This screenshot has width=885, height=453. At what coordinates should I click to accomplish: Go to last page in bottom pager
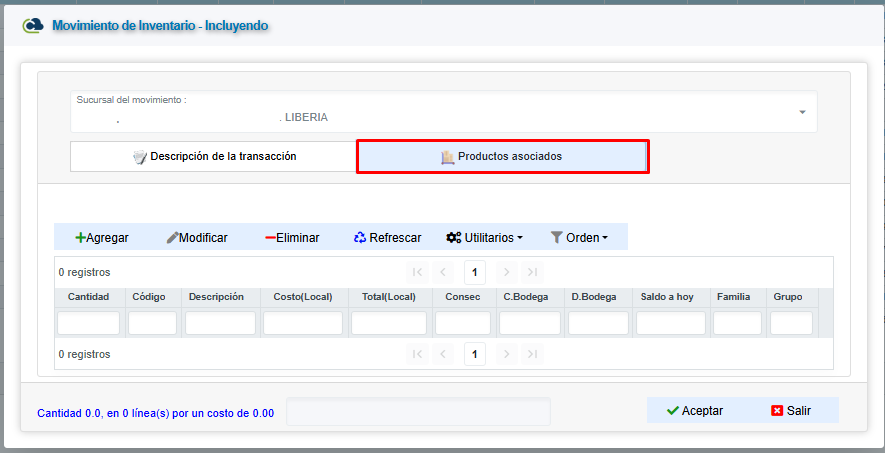pos(533,354)
